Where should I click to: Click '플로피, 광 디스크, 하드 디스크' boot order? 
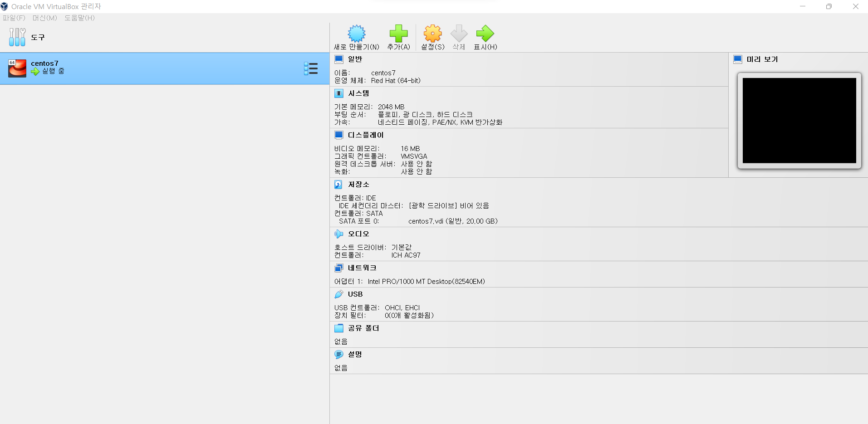[x=425, y=115]
